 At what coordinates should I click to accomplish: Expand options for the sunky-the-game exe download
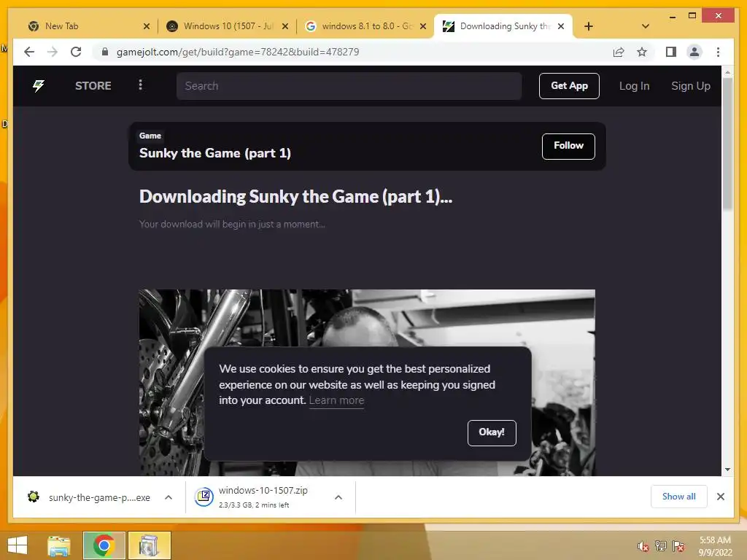[x=169, y=497]
